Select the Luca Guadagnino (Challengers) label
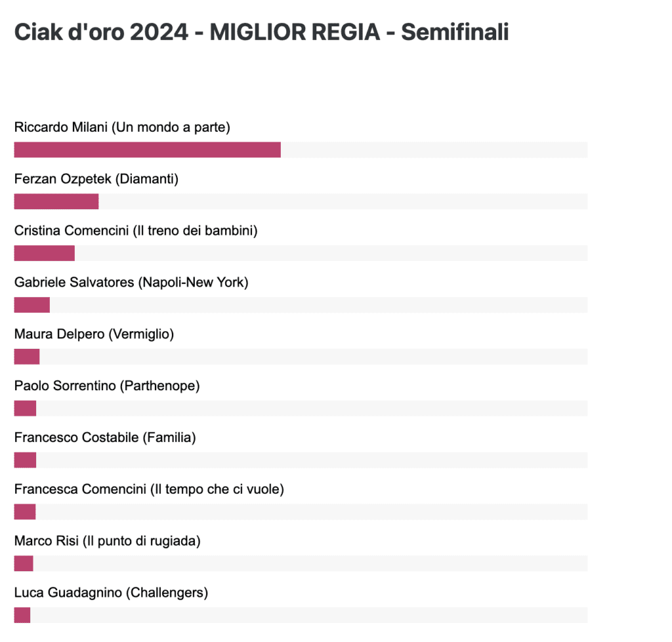 [111, 593]
